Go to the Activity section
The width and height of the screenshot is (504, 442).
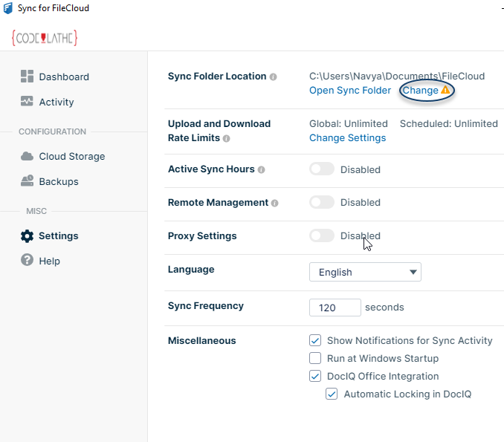[x=56, y=102]
